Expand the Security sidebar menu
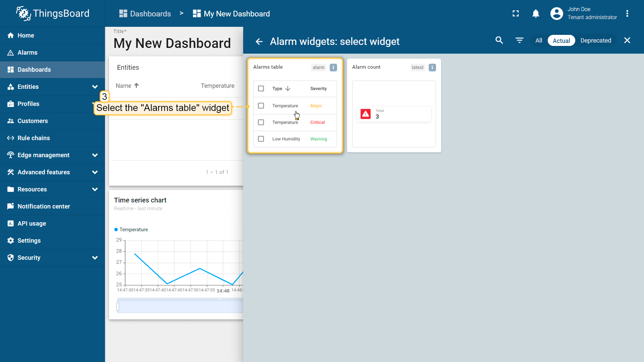 pyautogui.click(x=95, y=258)
